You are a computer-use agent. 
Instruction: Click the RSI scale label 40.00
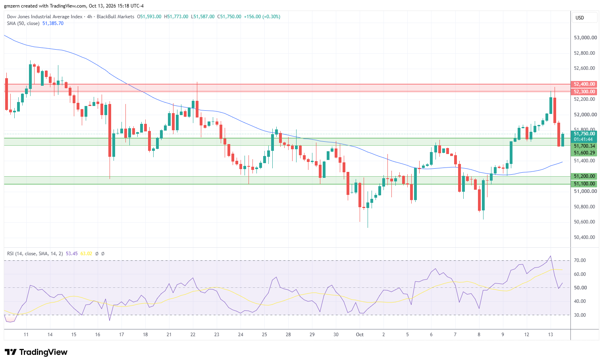(x=580, y=301)
